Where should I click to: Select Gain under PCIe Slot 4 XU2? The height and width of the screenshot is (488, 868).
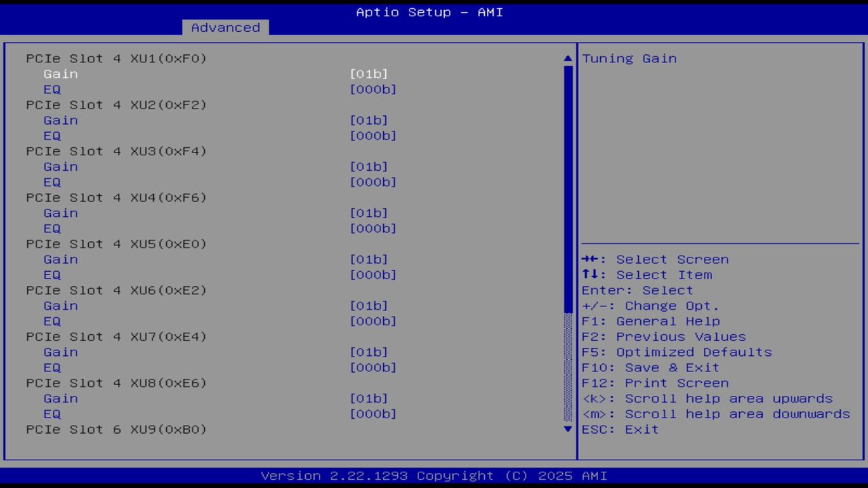click(x=60, y=120)
